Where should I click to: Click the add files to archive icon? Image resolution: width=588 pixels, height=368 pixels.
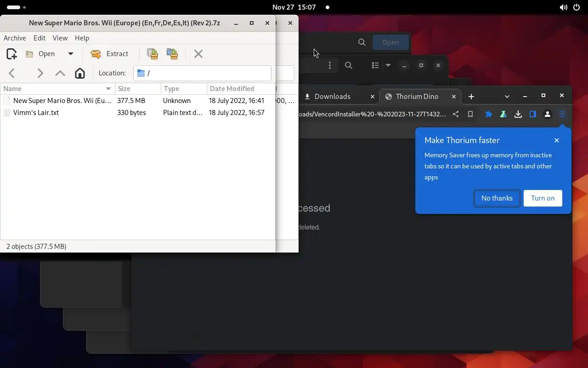click(x=153, y=54)
